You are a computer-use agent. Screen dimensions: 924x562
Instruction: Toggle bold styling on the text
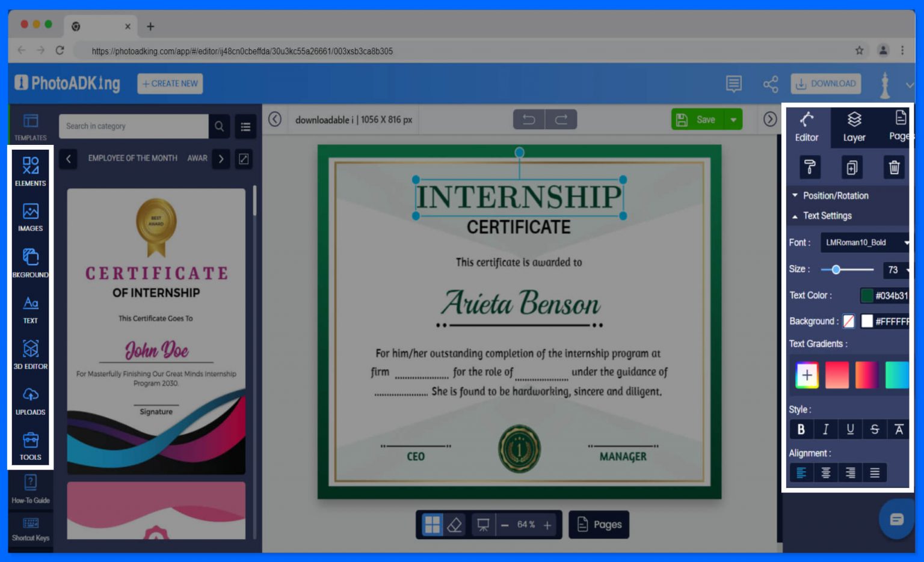tap(801, 429)
